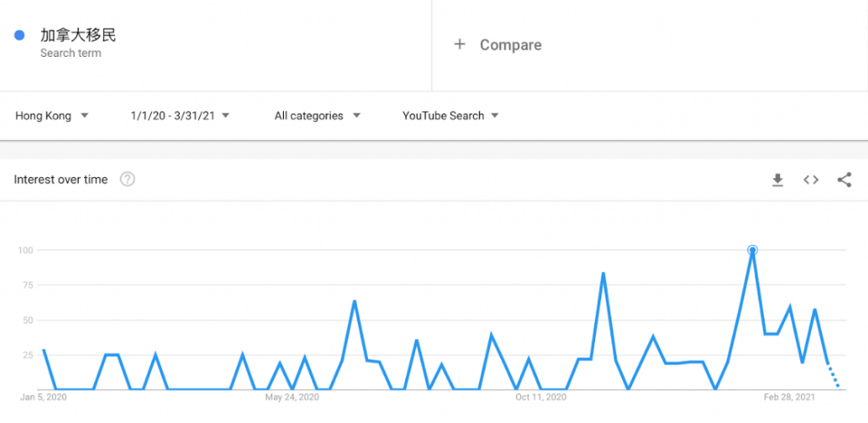Viewport: 868px width, 423px height.
Task: Change the YouTube Search source dropdown
Action: tap(450, 116)
